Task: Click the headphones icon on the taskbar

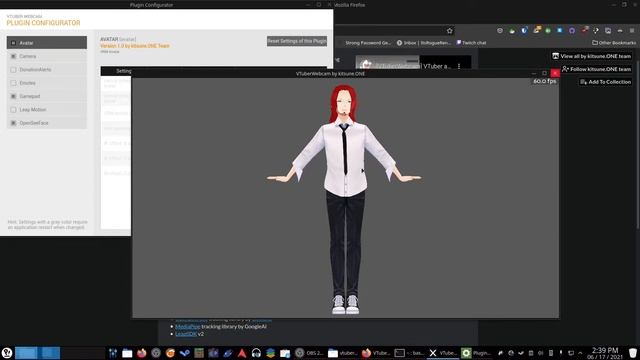Action: coord(256,353)
